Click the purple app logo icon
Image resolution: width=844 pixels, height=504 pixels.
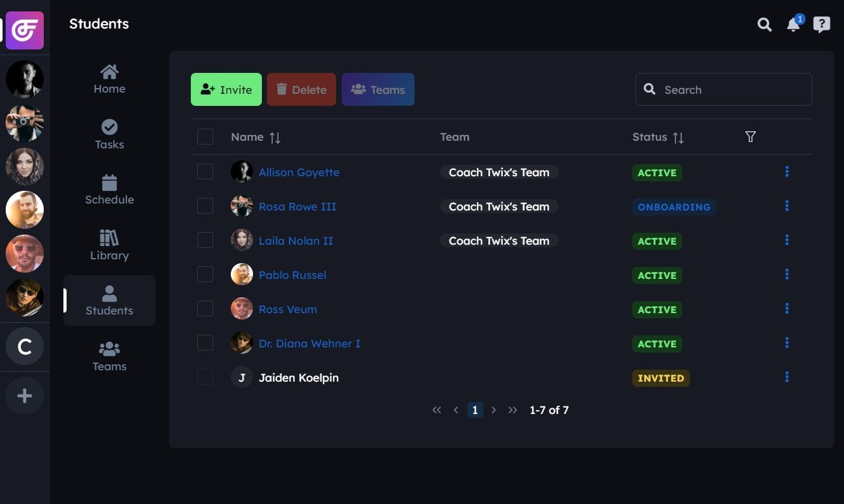[25, 30]
